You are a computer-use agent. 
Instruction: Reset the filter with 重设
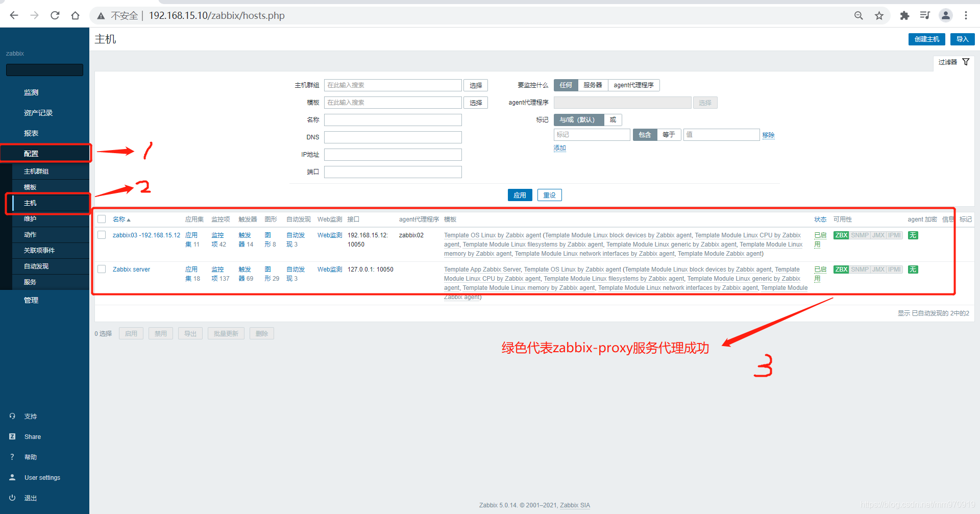[549, 195]
